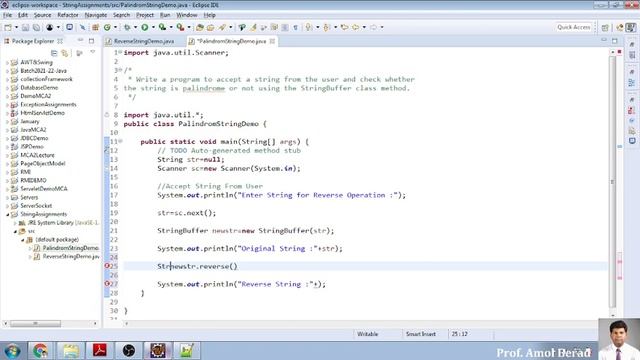Maximize the editor area

(615, 41)
